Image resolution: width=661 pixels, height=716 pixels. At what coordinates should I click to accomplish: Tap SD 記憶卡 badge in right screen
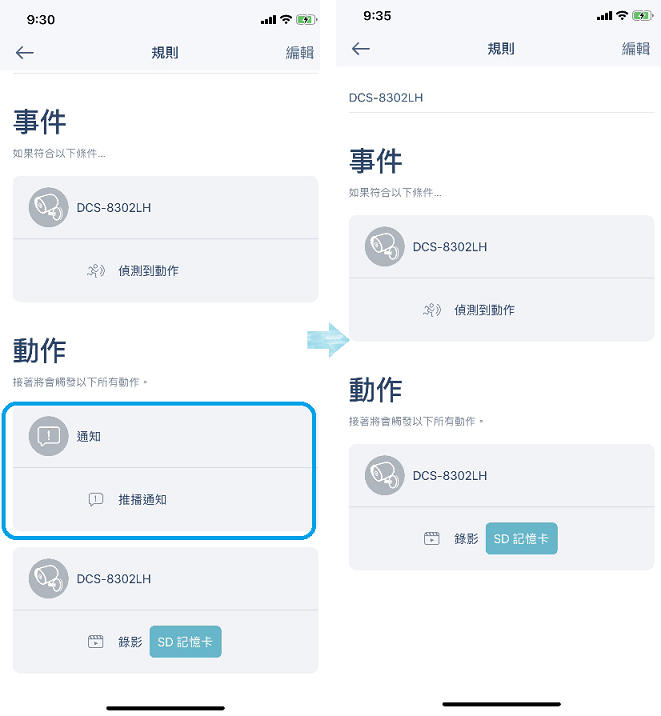521,538
